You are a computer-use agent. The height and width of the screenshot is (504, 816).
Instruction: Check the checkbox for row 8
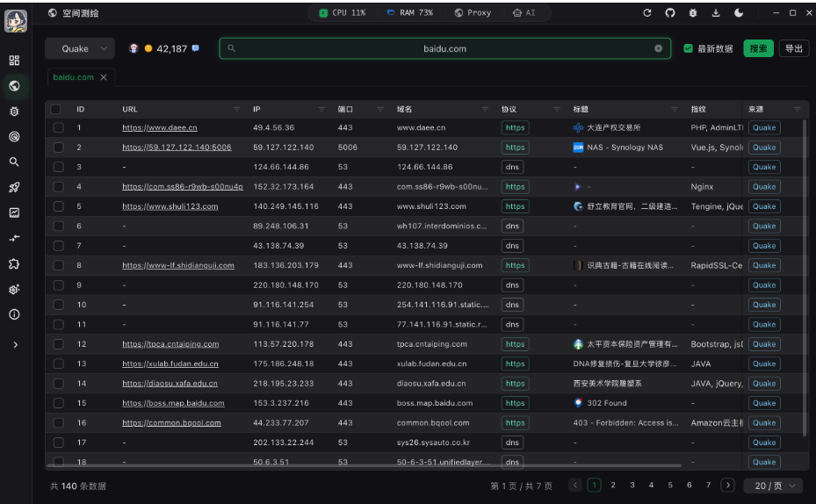coord(58,265)
